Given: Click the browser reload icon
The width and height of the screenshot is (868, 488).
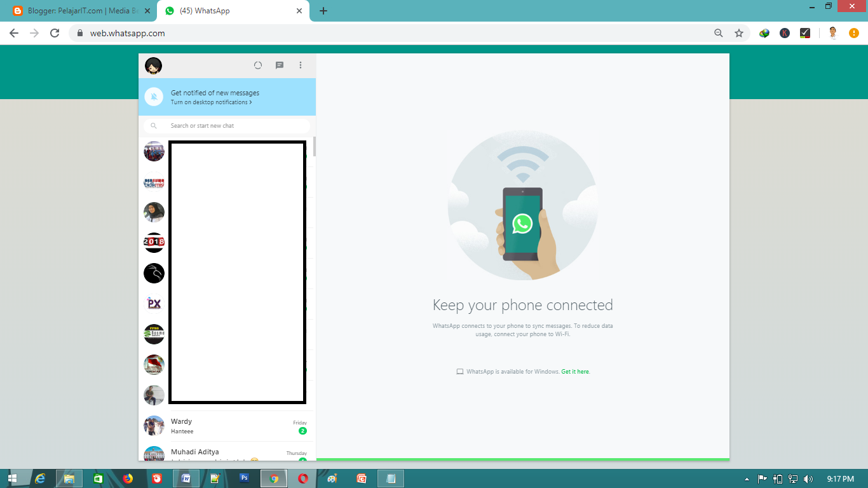Looking at the screenshot, I should click(53, 32).
